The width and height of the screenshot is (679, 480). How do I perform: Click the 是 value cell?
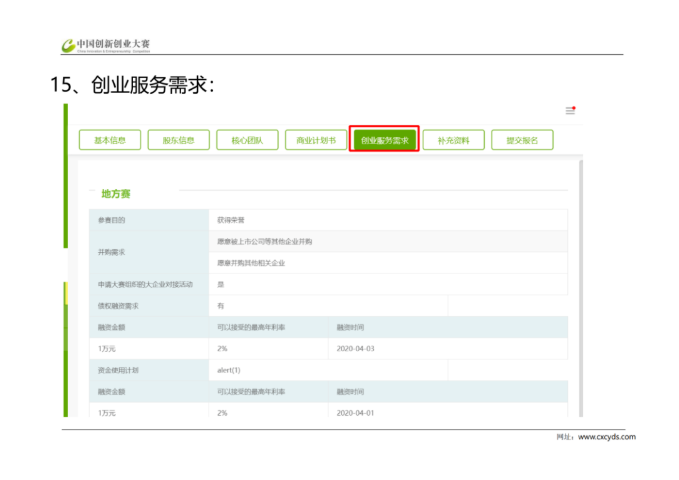(388, 284)
